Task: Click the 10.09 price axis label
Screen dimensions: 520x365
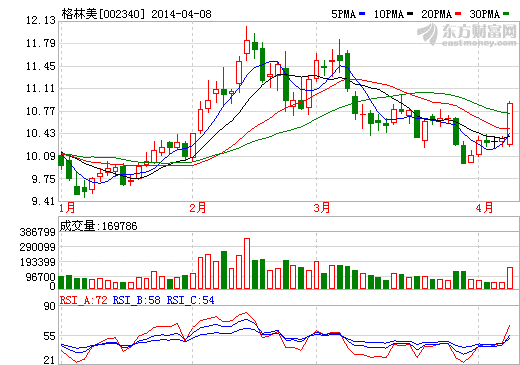Action: point(41,156)
